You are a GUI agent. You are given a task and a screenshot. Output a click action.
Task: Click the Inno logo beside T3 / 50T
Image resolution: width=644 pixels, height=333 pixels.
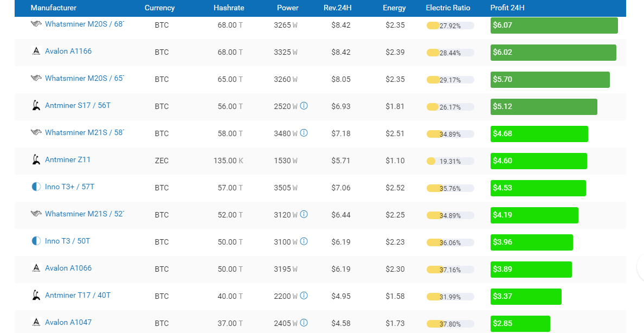36,241
